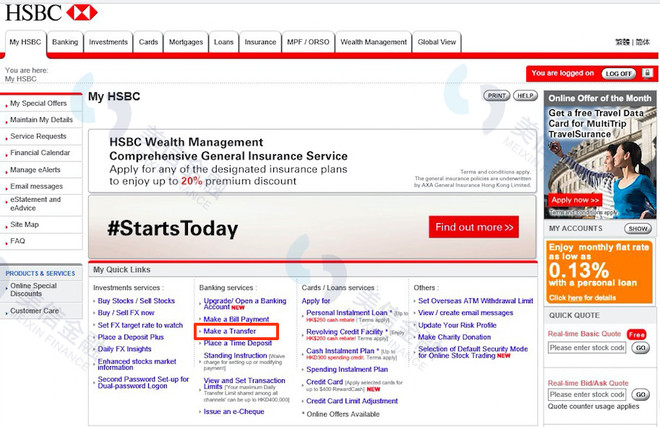Viewport: 660px width, 427px height.
Task: Open Manage eAlerts
Action: [35, 170]
